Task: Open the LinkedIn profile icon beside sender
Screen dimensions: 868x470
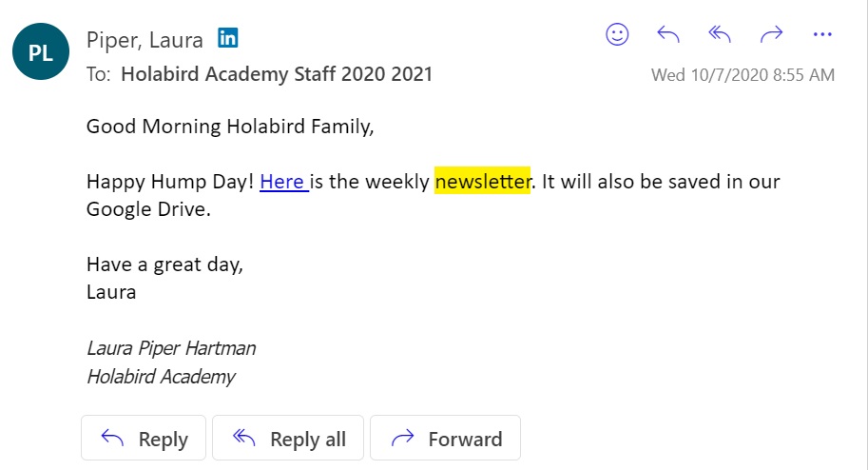Action: [x=227, y=39]
